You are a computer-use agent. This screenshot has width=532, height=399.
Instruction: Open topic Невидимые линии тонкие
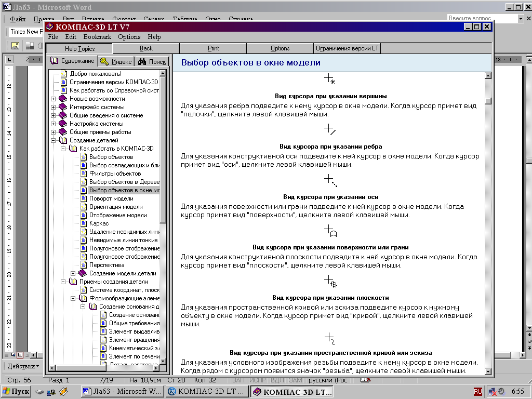(x=123, y=240)
